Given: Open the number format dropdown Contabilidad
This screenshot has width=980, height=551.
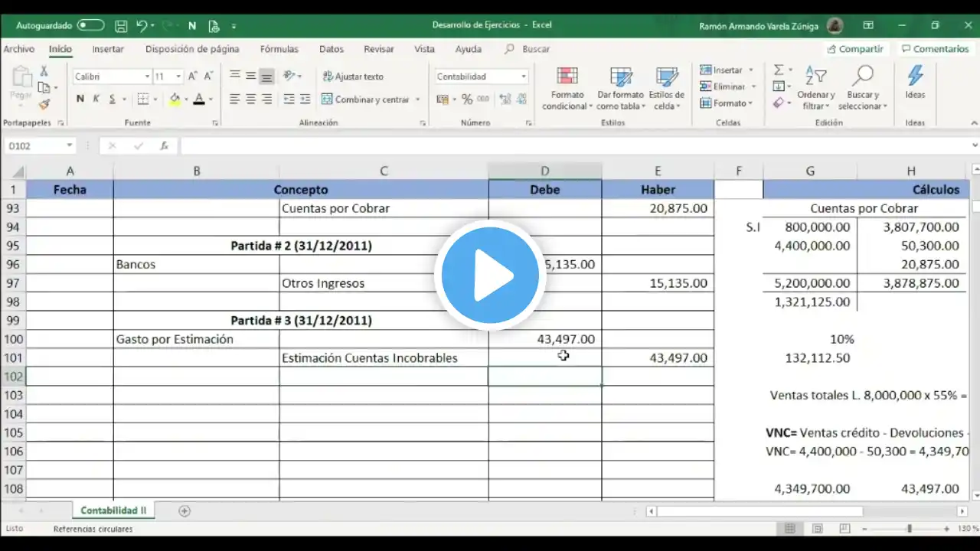Looking at the screenshot, I should tap(524, 77).
